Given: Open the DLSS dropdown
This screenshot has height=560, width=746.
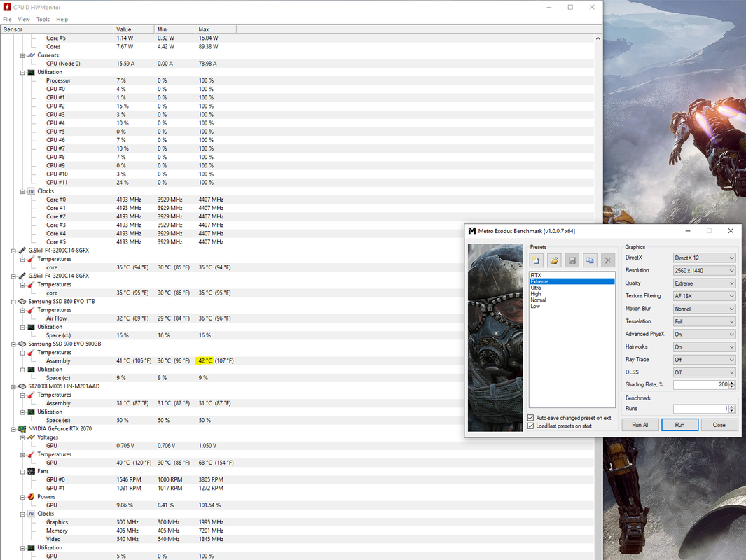Looking at the screenshot, I should coord(704,372).
